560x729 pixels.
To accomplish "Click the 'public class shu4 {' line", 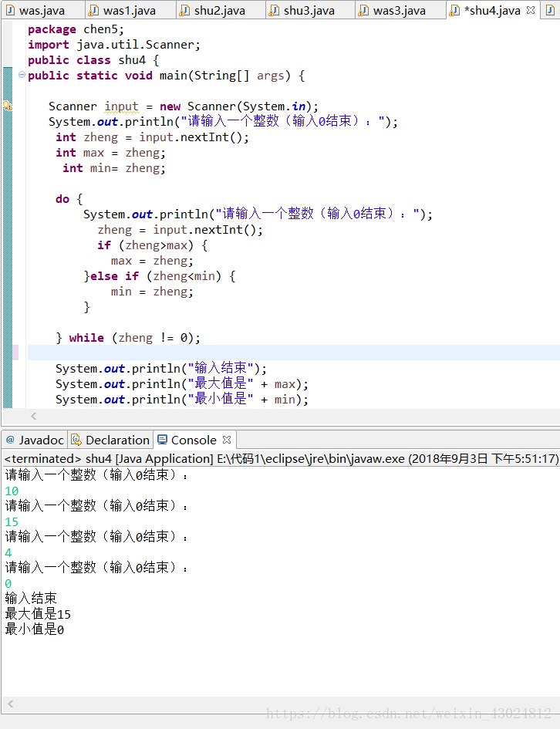I will [93, 60].
